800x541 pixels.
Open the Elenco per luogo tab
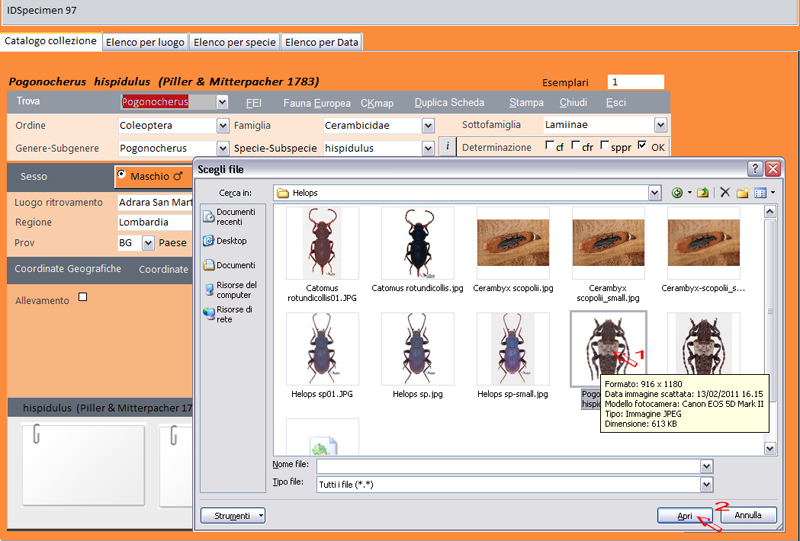click(x=144, y=42)
